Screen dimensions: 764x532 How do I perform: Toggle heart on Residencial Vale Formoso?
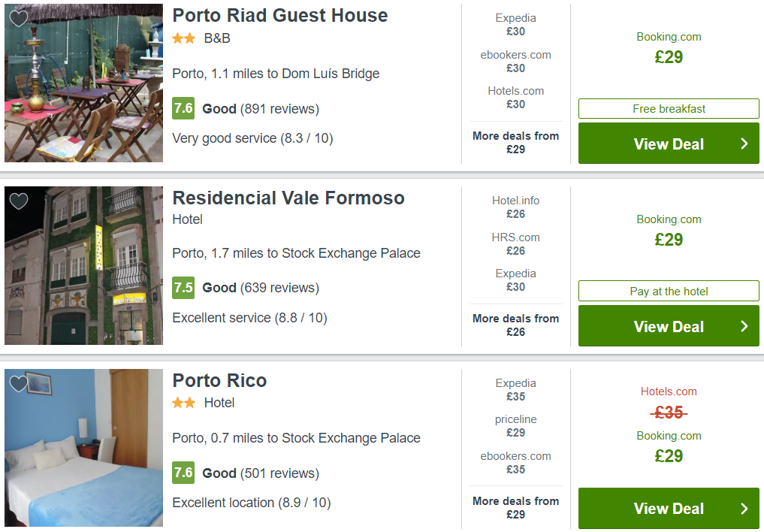click(x=19, y=201)
